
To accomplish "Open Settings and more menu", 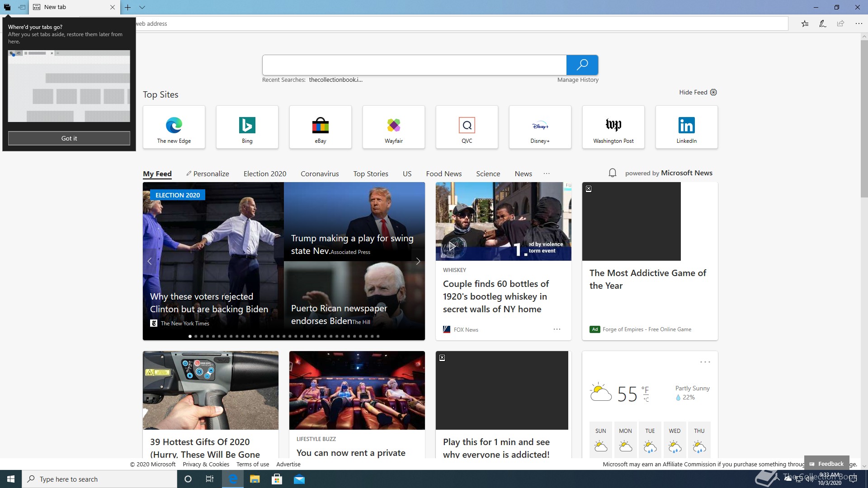I will pyautogui.click(x=859, y=23).
